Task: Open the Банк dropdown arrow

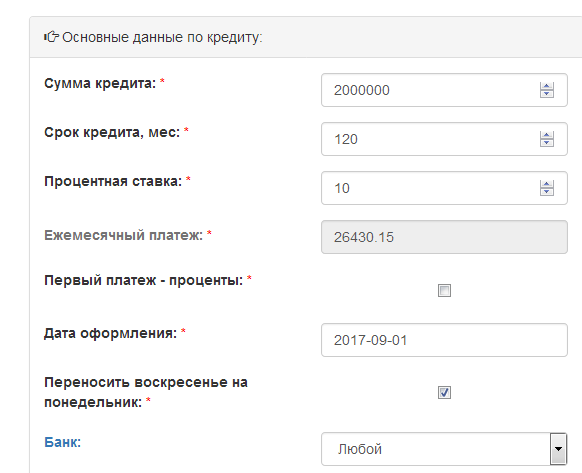Action: point(558,448)
